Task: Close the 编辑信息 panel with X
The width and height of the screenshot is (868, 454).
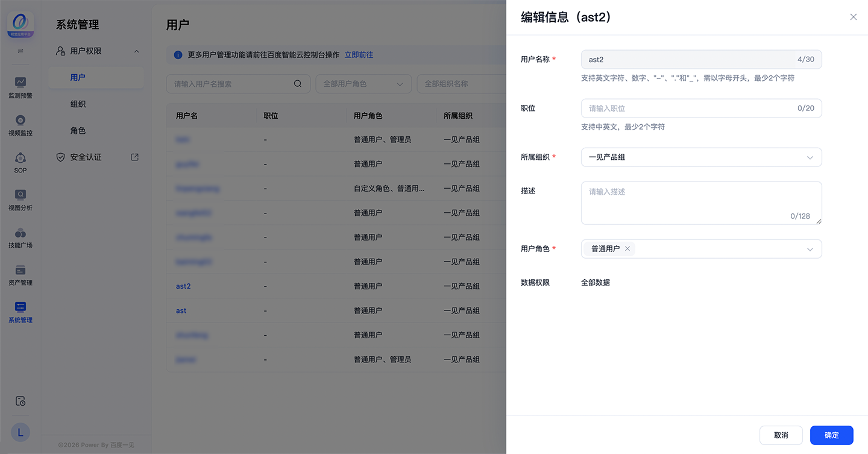Action: coord(854,17)
